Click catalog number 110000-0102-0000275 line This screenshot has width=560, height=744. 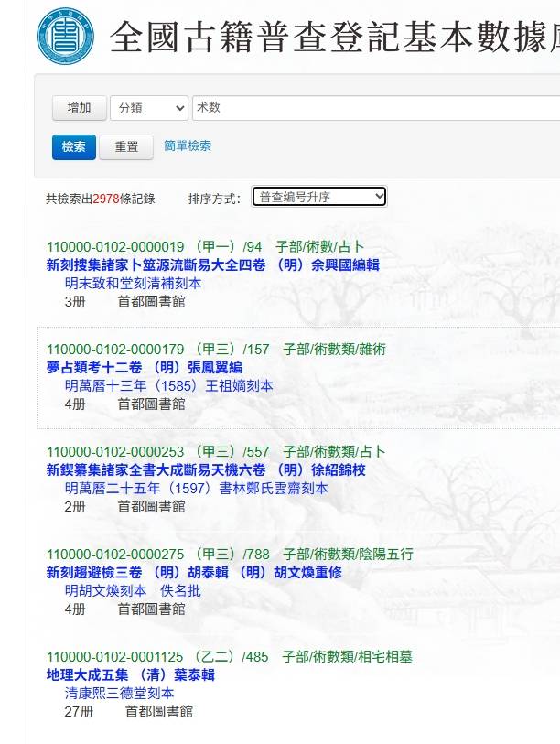pyautogui.click(x=230, y=555)
